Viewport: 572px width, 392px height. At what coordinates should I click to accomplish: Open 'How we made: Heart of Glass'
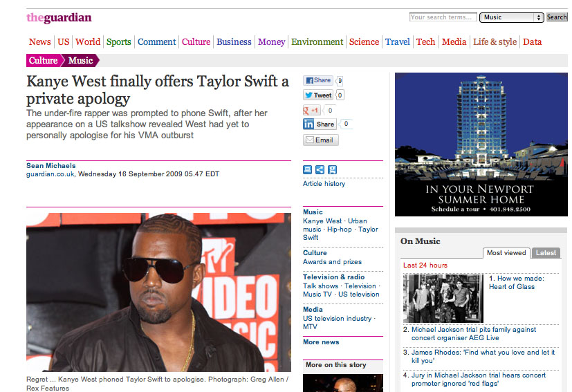pyautogui.click(x=517, y=283)
